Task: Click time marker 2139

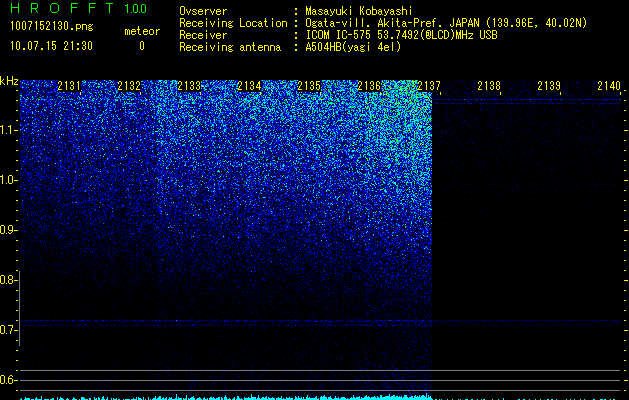Action: click(549, 86)
